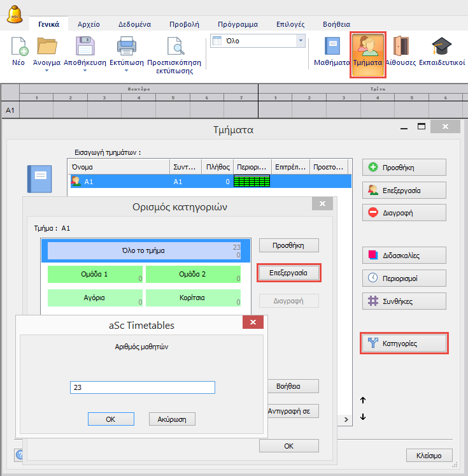Open the Μαθήματα subjects icon
The height and width of the screenshot is (476, 468).
332,48
